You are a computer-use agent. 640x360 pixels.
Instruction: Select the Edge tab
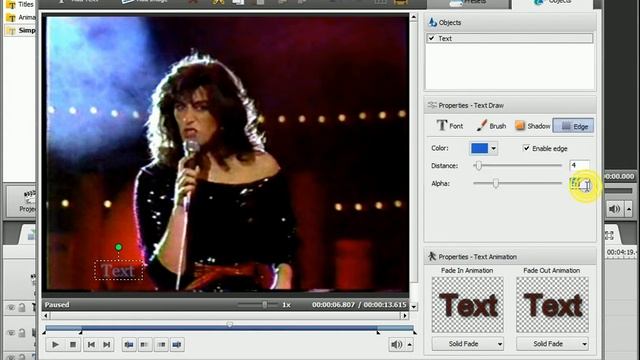[573, 126]
